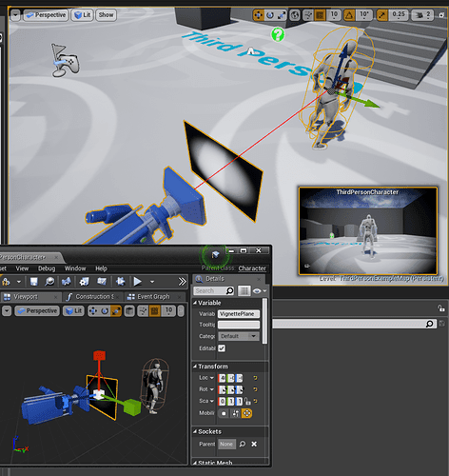Toggle scale snapping in main viewport
Image resolution: width=449 pixels, height=476 pixels.
[381, 15]
